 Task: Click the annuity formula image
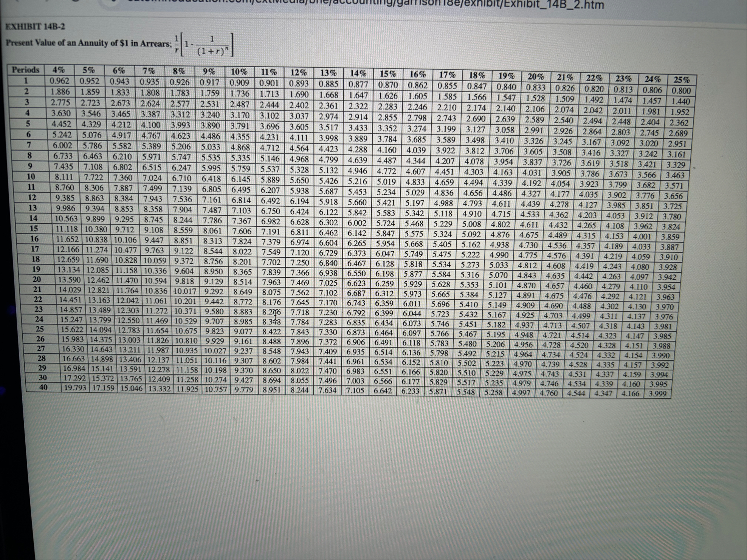coord(205,45)
